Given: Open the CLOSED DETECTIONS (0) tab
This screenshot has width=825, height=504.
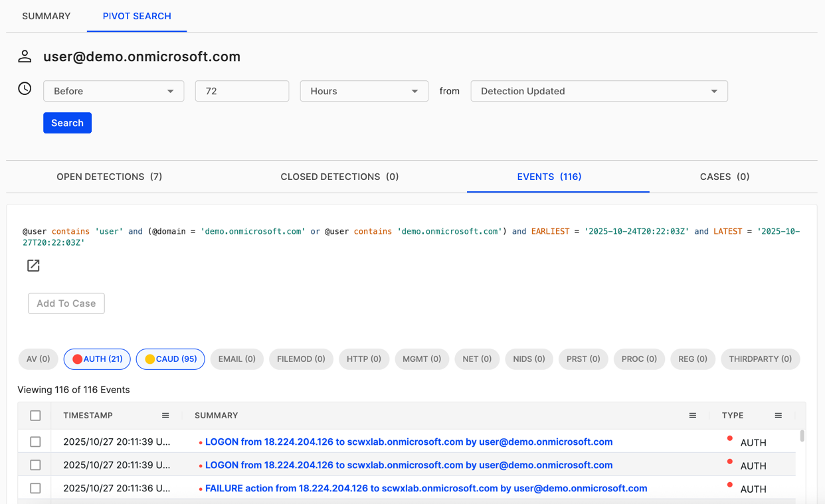Looking at the screenshot, I should click(339, 177).
